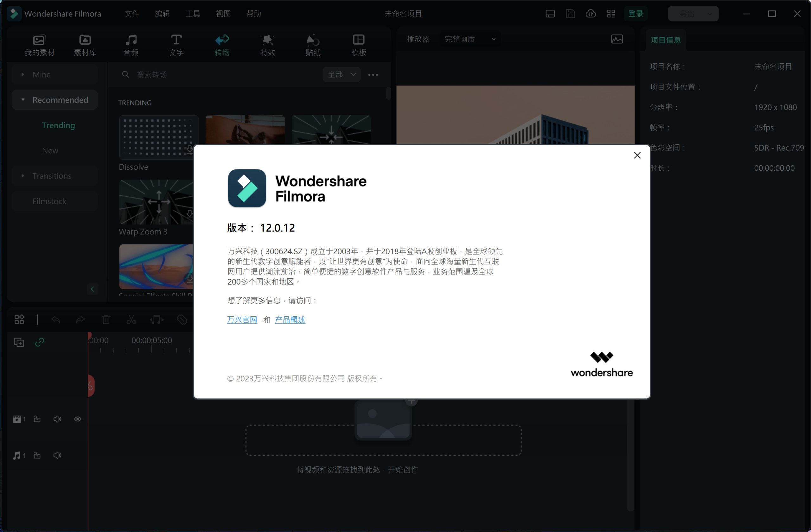Open the 文件 menu
Image resolution: width=811 pixels, height=532 pixels.
click(132, 14)
